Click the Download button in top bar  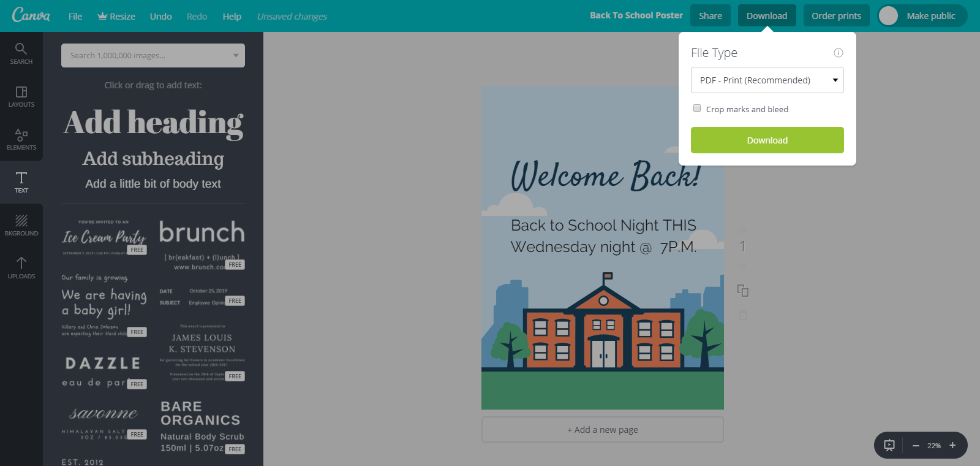tap(767, 16)
